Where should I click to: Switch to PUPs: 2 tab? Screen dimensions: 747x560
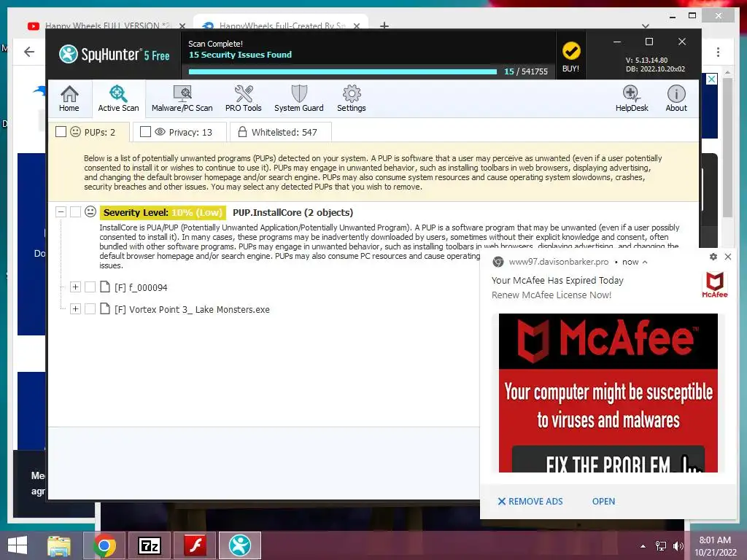pyautogui.click(x=89, y=132)
